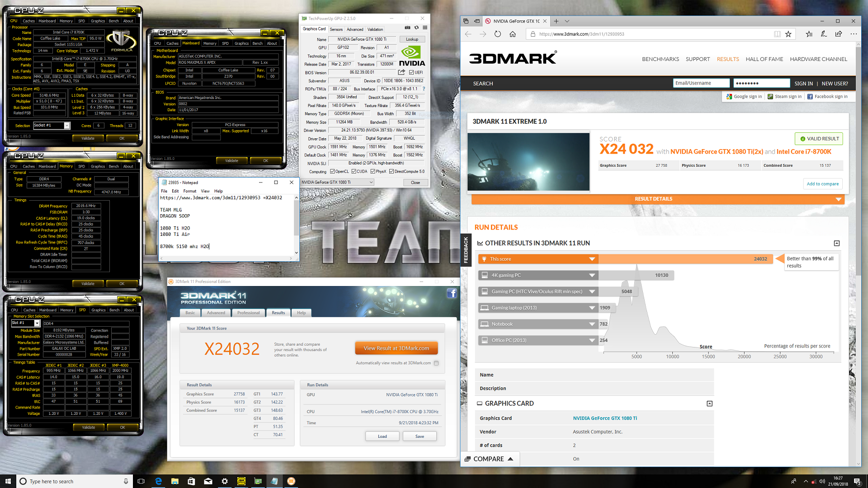Open the GPU selection dropdown in GPU-Z

click(337, 182)
